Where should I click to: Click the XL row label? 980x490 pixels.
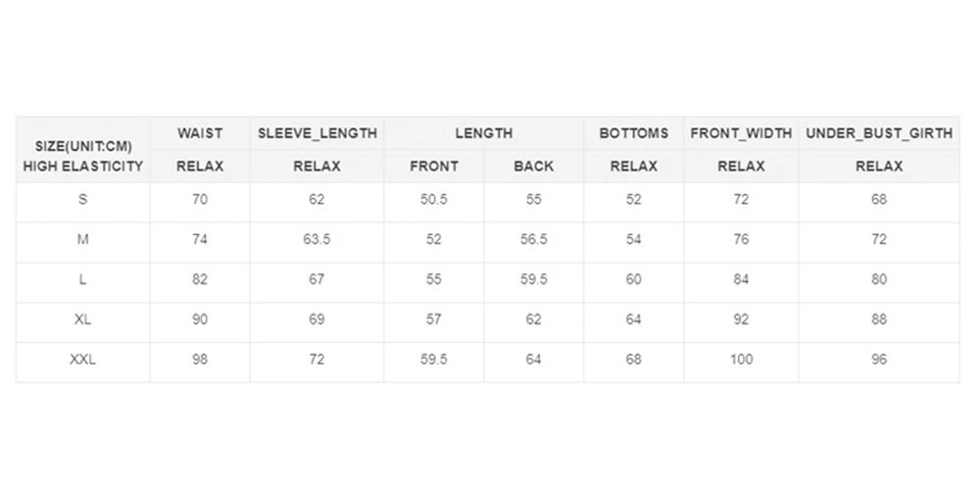(x=82, y=319)
